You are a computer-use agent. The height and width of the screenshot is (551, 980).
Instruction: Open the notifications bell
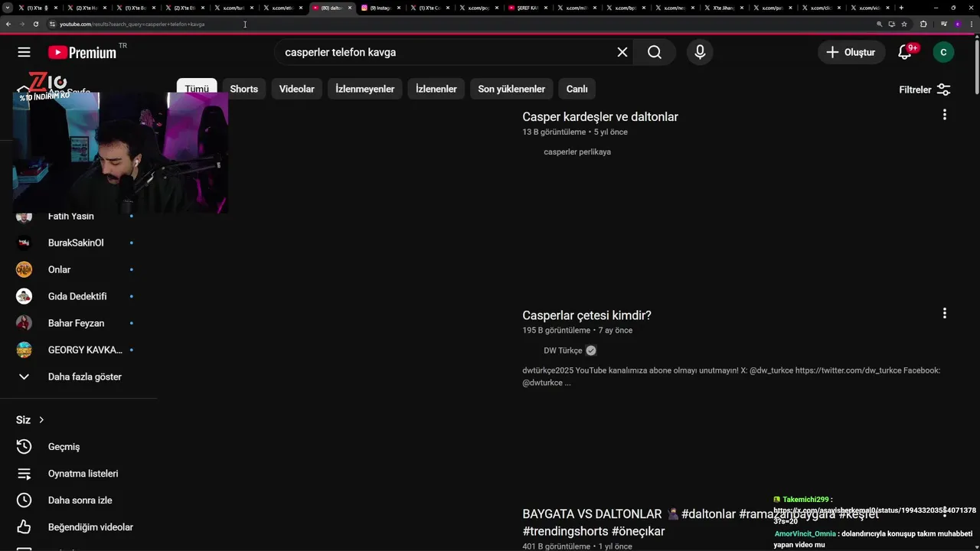(905, 52)
